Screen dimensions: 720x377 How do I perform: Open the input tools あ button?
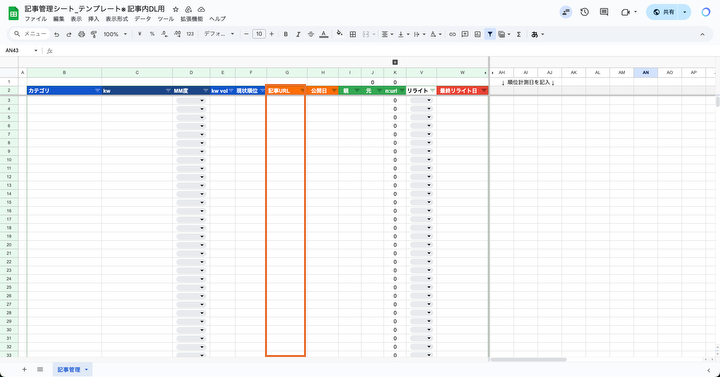coord(537,34)
